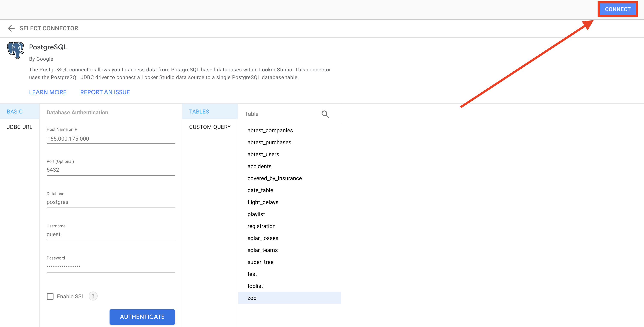Image resolution: width=644 pixels, height=327 pixels.
Task: Open the Enable SSL help icon
Action: point(93,296)
